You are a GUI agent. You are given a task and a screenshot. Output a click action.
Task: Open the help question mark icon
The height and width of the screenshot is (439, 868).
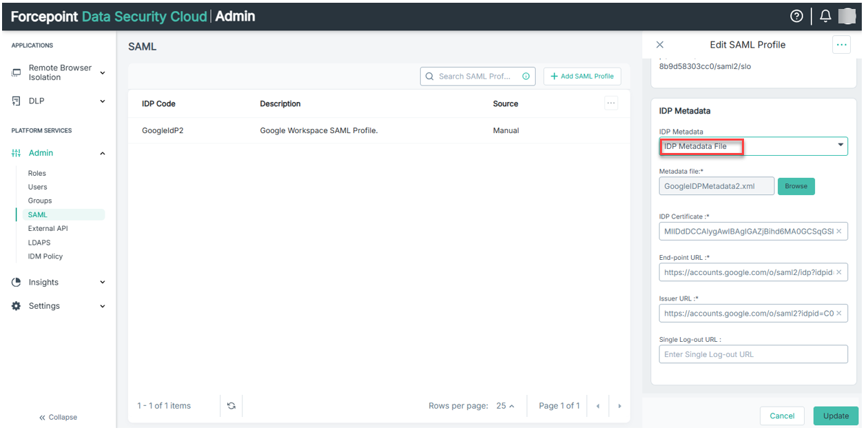796,16
